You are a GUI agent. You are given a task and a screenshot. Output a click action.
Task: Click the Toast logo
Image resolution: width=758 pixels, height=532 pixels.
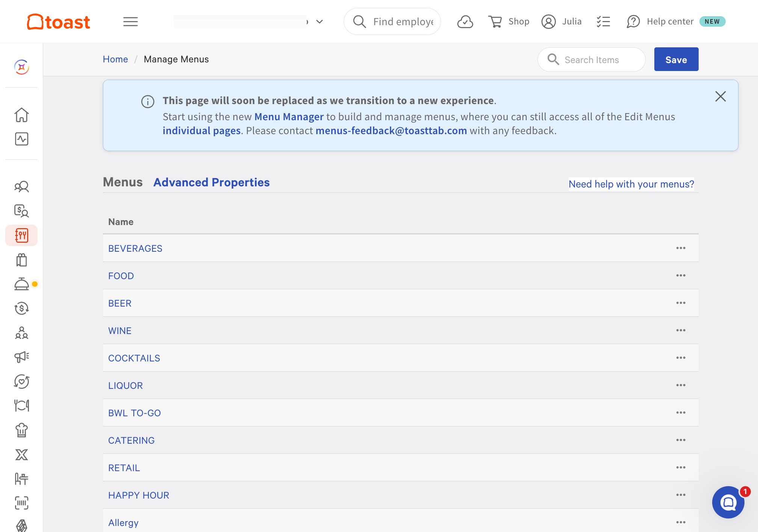click(59, 22)
